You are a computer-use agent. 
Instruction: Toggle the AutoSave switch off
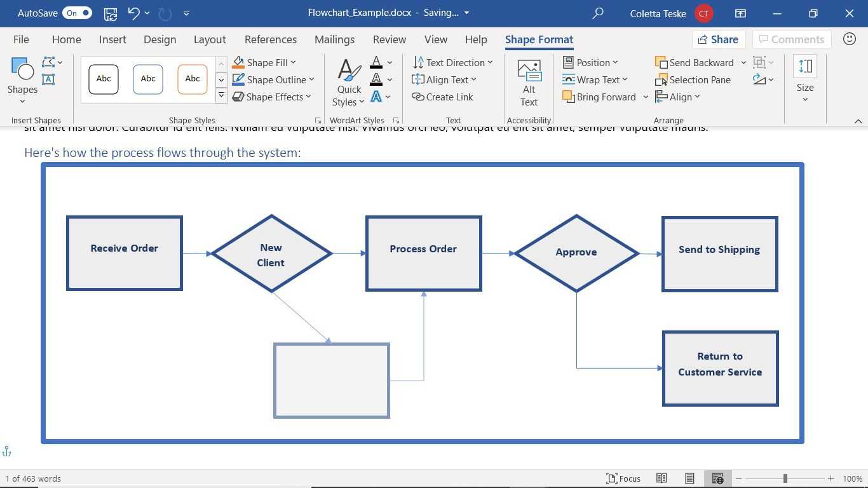78,13
